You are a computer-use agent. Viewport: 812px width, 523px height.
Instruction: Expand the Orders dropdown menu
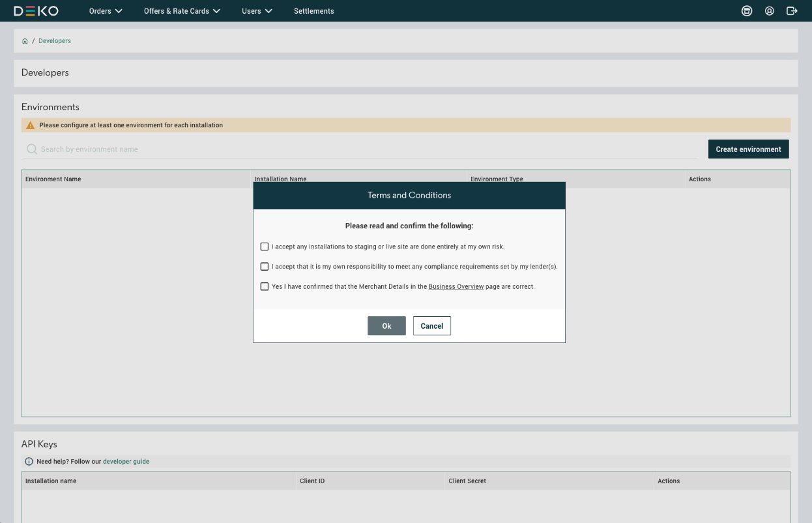(x=106, y=11)
